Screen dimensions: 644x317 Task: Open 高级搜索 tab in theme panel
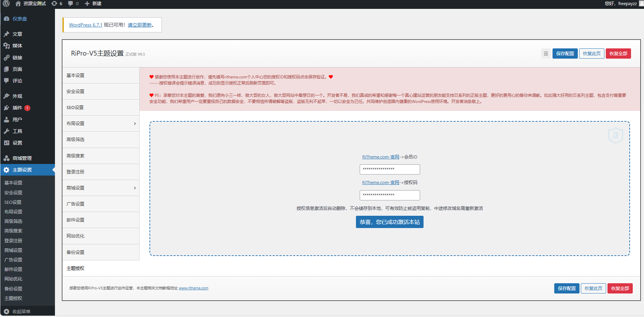101,156
